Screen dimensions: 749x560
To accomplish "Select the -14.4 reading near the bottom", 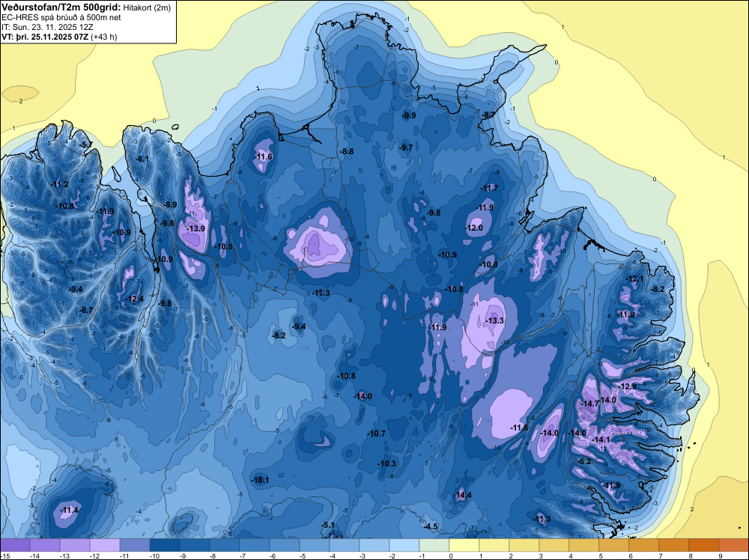I will click(463, 495).
